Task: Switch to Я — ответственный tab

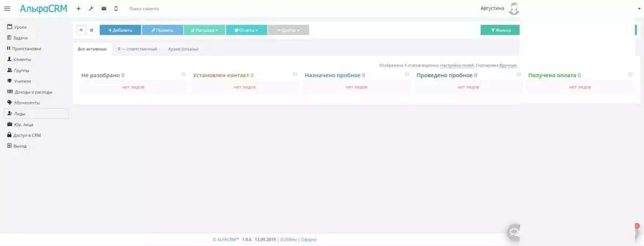Action: [x=137, y=49]
